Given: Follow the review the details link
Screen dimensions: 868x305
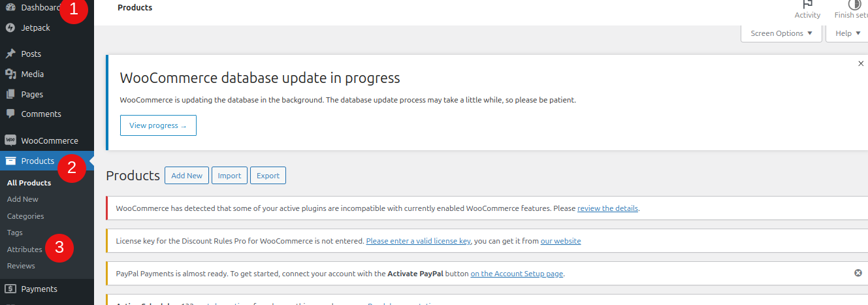Looking at the screenshot, I should point(608,208).
